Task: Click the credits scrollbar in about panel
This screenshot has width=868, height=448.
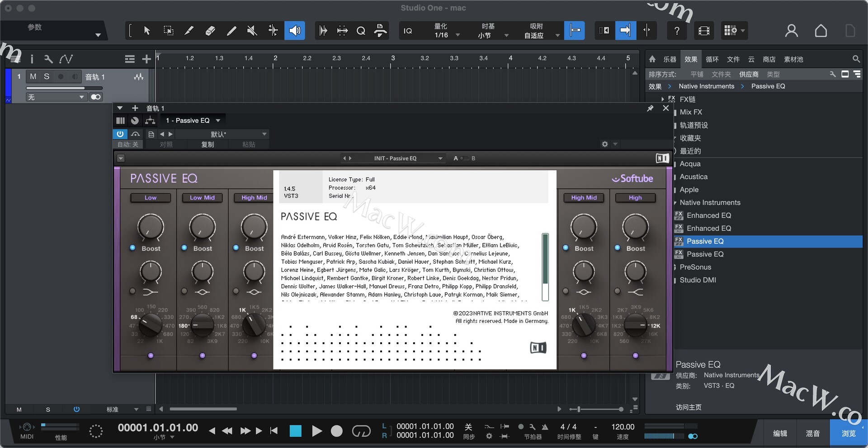Action: [x=545, y=267]
